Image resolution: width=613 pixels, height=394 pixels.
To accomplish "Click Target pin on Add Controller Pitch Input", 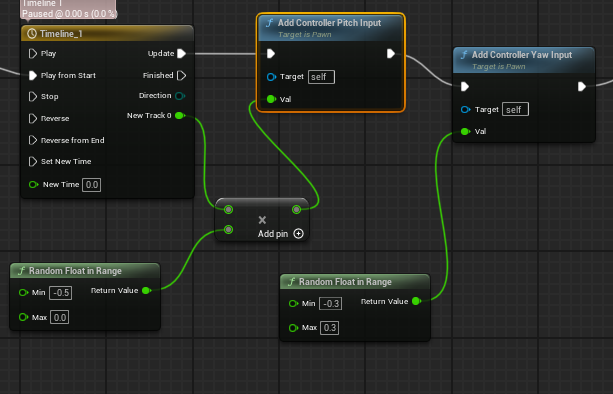I will pos(271,77).
